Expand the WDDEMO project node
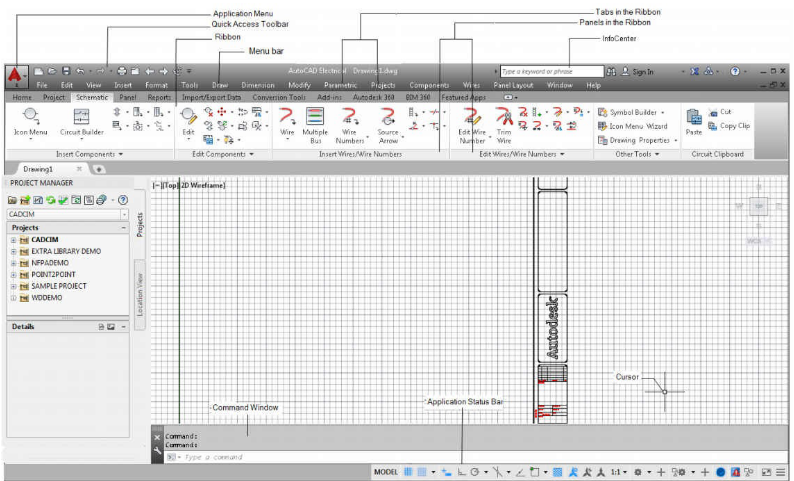This screenshot has width=794, height=481. click(x=14, y=298)
